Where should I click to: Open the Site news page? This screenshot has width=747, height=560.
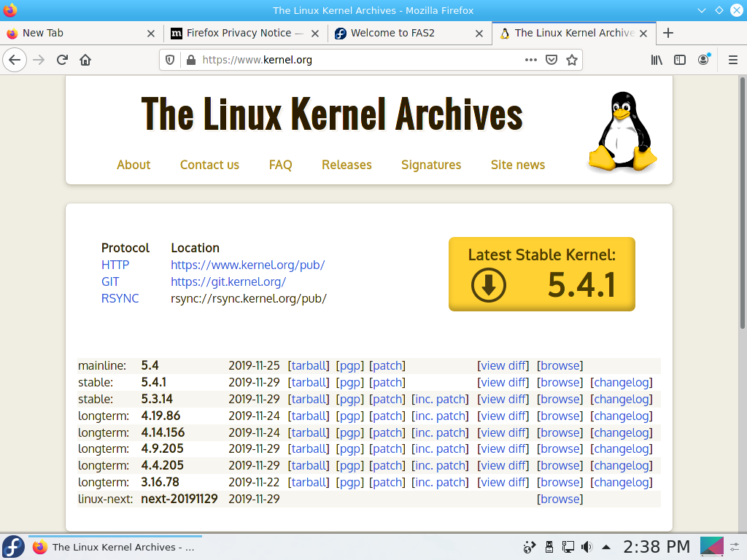point(518,165)
